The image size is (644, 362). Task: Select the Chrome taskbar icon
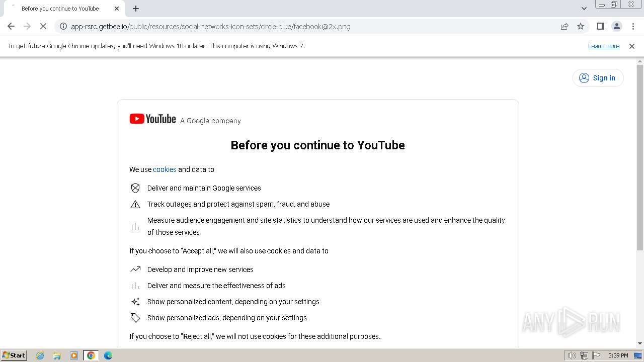tap(91, 355)
